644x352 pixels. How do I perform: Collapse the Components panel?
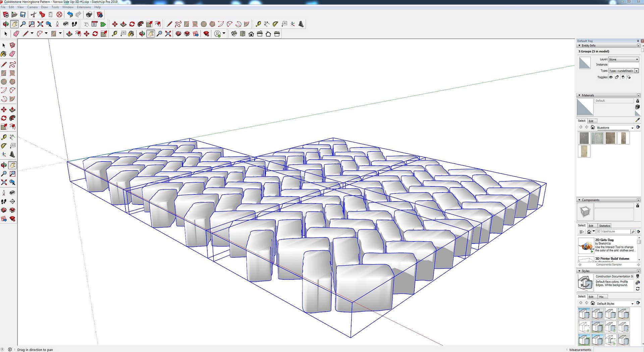pos(579,200)
